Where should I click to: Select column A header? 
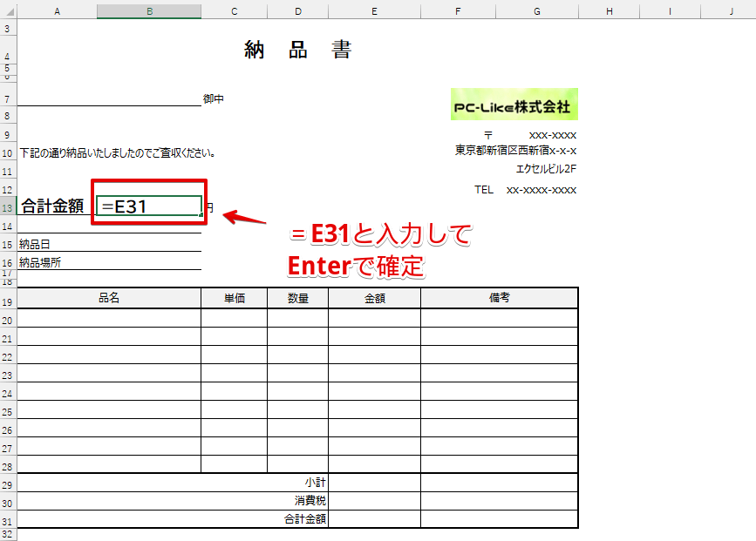click(x=57, y=11)
